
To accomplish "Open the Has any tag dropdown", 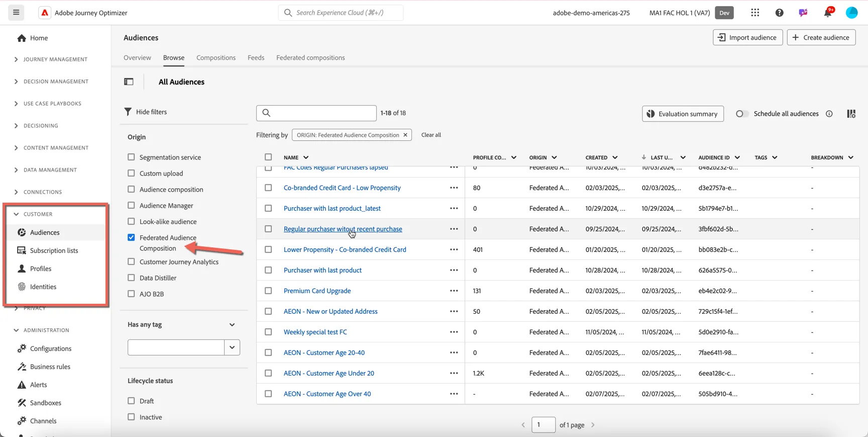I will (x=232, y=325).
